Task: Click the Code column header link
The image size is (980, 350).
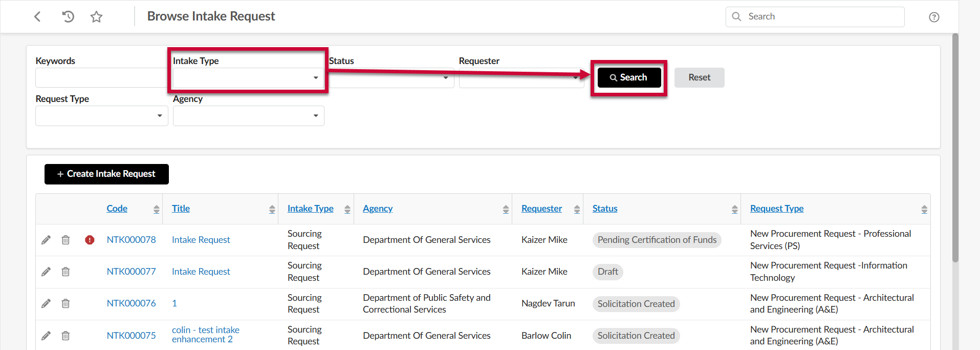Action: [117, 209]
